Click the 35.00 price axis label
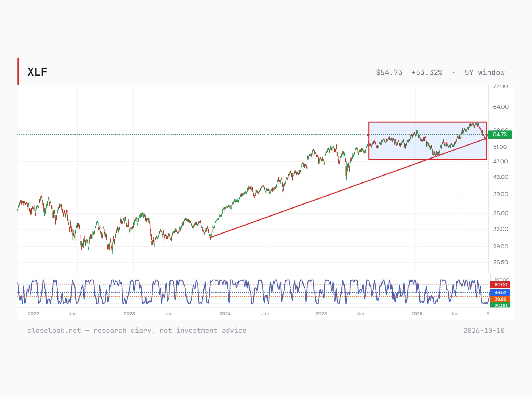532x399 pixels. [x=501, y=213]
